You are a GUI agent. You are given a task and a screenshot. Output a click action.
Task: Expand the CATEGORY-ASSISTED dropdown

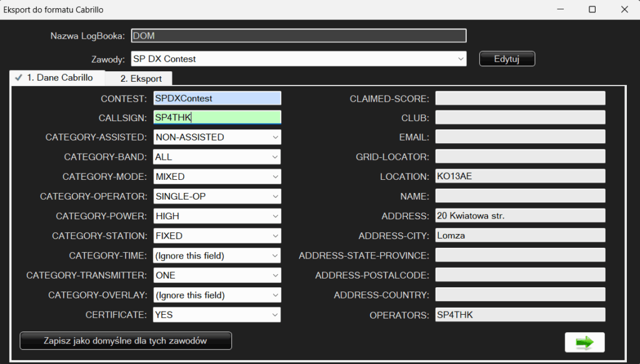coord(217,137)
